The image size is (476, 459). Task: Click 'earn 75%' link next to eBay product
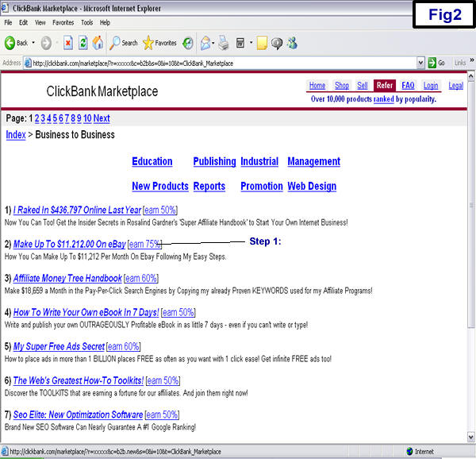pos(145,244)
